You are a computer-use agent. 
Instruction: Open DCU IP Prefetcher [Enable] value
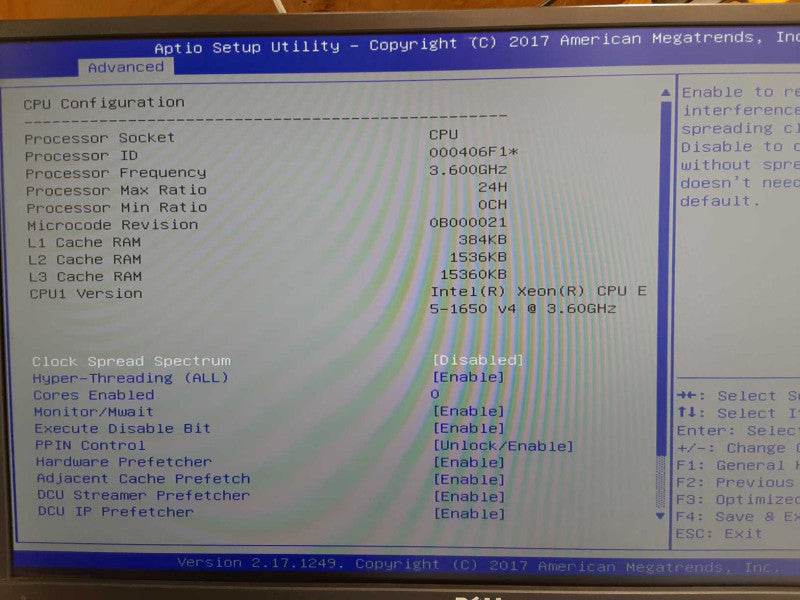click(x=469, y=514)
